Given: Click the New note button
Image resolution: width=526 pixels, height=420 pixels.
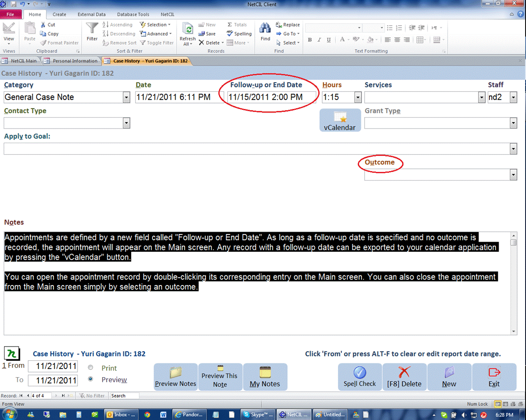Looking at the screenshot, I should [x=449, y=377].
